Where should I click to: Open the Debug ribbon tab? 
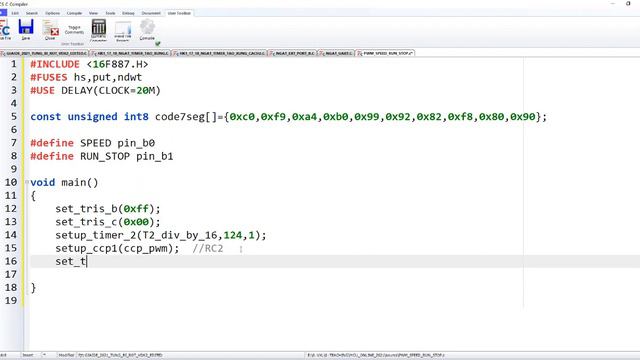pyautogui.click(x=128, y=13)
